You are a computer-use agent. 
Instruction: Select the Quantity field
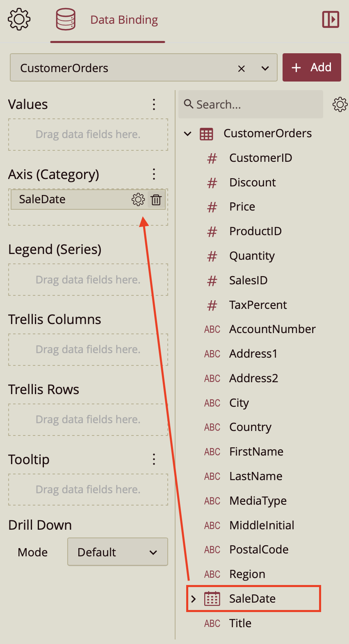pyautogui.click(x=252, y=256)
